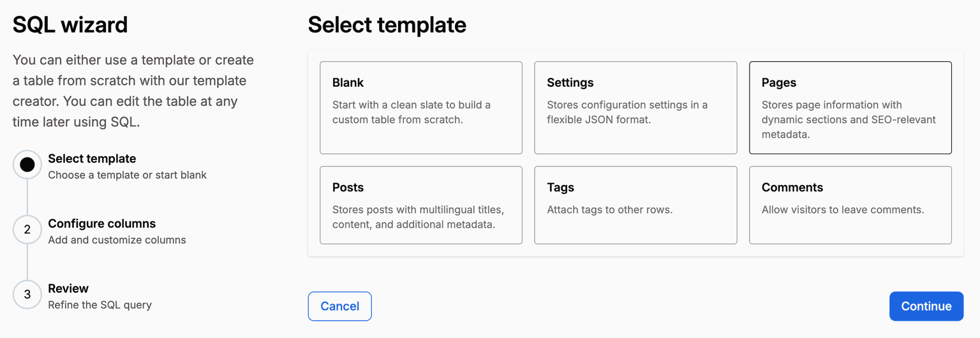Click the Pages template description text

(x=849, y=119)
